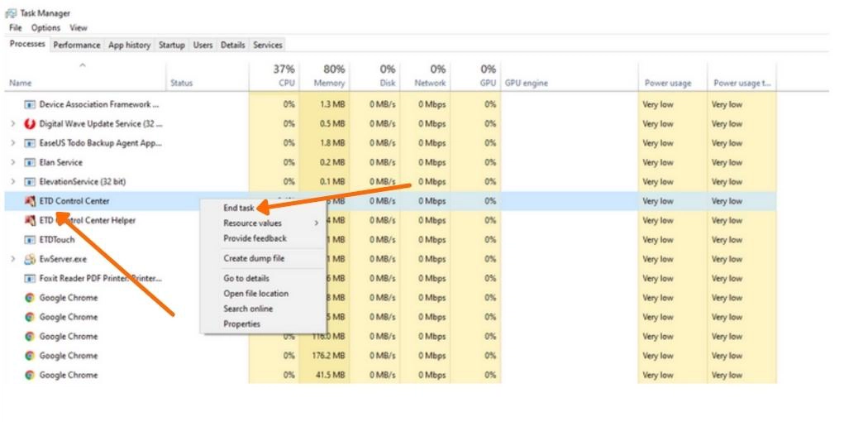Expand the ElevationService (32 bit) process
868x422 pixels.
pos(12,182)
